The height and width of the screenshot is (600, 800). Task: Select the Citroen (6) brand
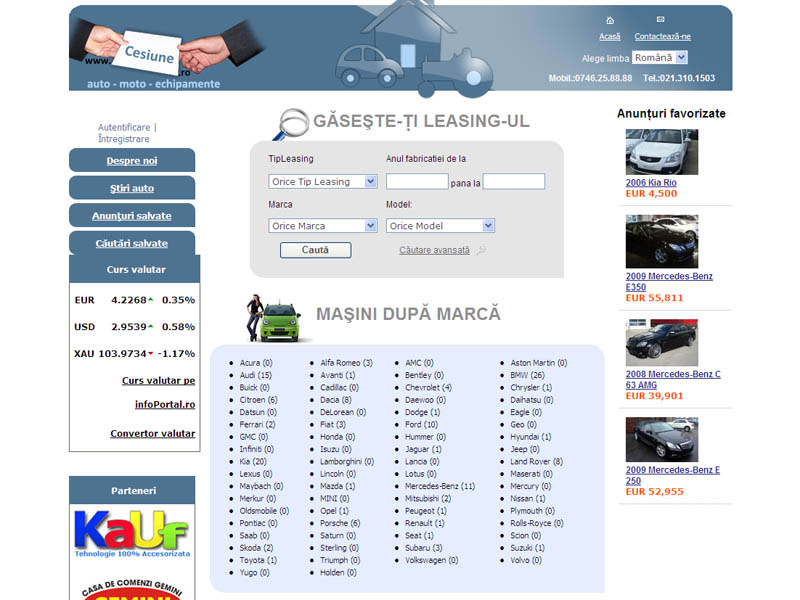[x=259, y=399]
